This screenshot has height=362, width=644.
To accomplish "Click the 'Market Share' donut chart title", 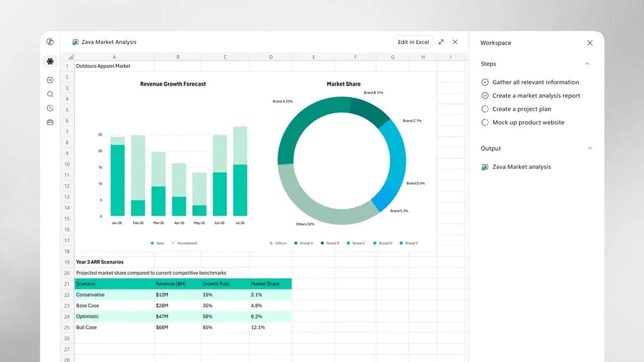I will tap(344, 84).
